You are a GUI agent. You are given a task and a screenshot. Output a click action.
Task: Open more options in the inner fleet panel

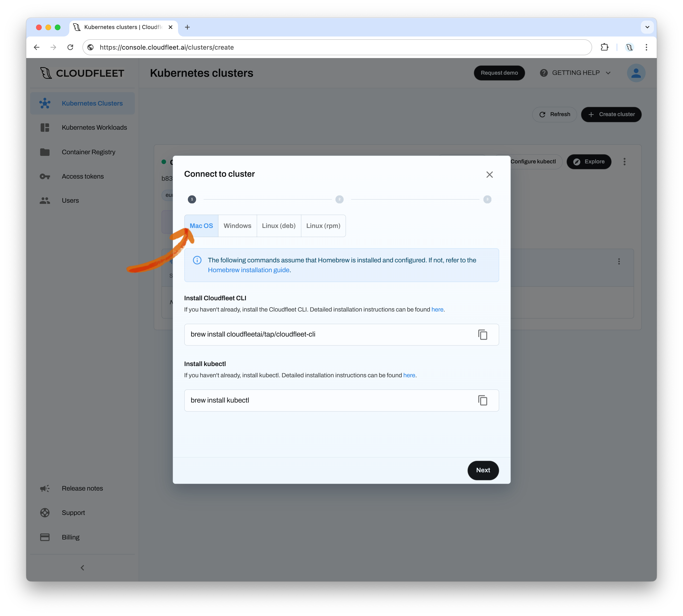619,261
